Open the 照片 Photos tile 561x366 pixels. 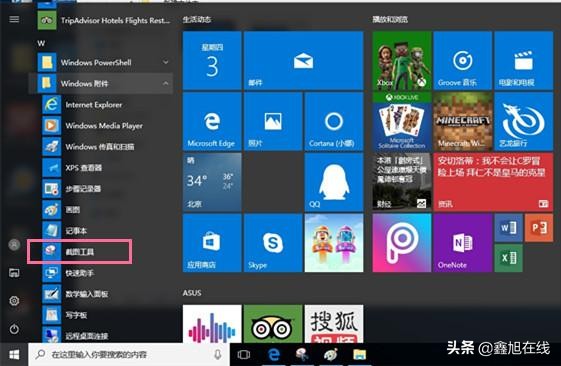[273, 122]
